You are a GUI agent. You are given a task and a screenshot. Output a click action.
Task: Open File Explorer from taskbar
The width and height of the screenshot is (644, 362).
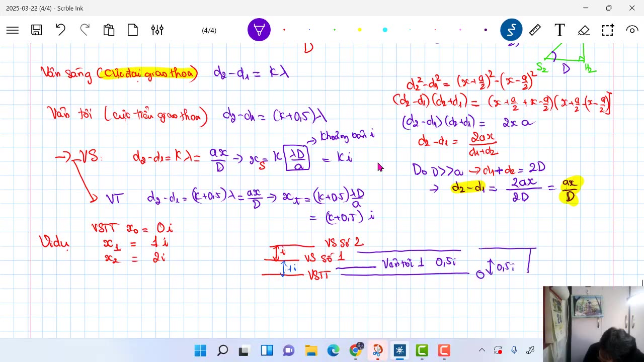311,350
